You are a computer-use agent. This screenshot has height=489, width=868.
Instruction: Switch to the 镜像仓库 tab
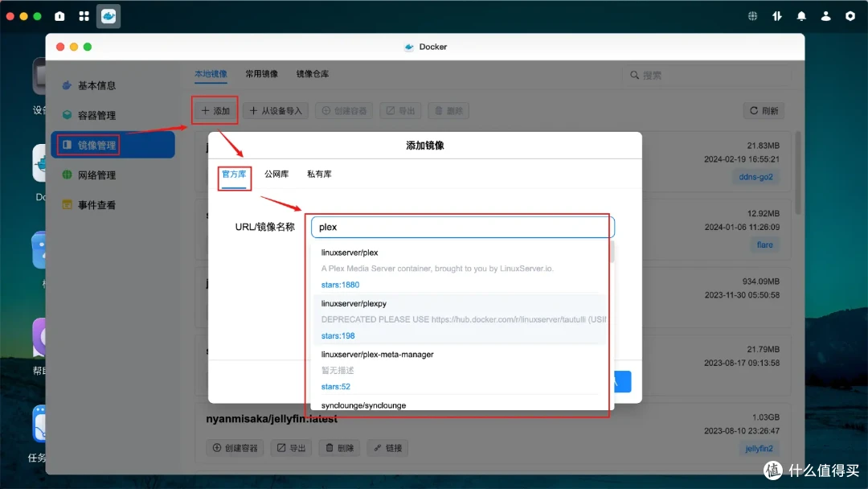pos(313,74)
